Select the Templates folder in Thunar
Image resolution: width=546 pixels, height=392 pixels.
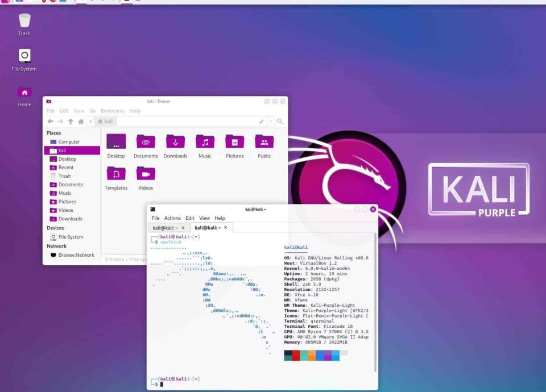click(x=116, y=178)
